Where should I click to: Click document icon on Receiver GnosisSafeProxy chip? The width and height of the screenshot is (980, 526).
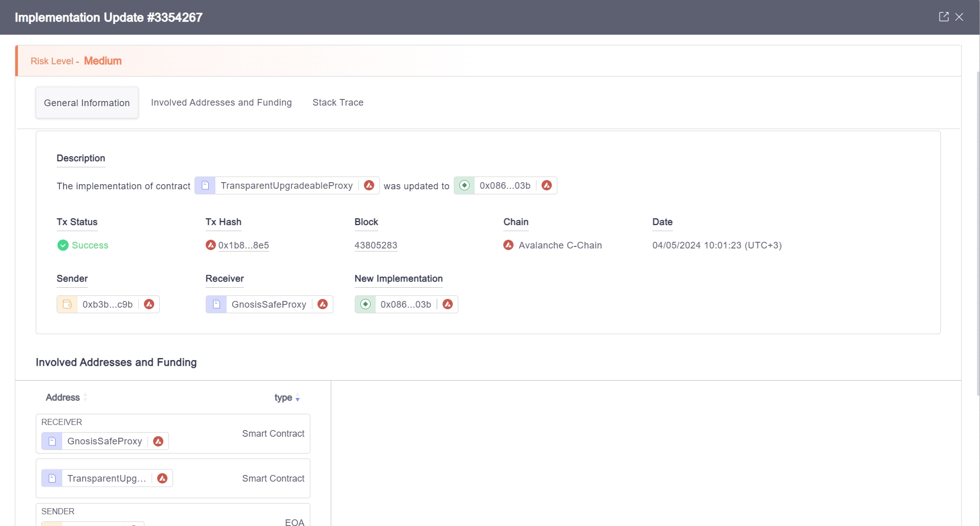216,304
